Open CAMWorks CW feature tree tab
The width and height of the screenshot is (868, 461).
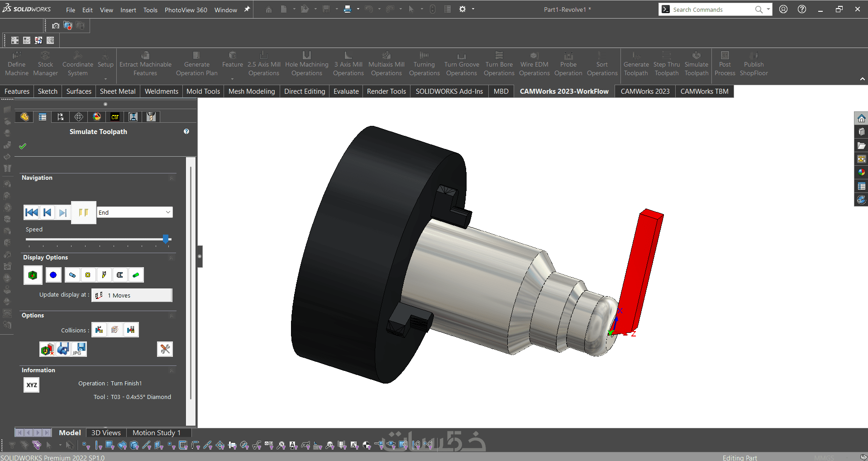pyautogui.click(x=115, y=117)
